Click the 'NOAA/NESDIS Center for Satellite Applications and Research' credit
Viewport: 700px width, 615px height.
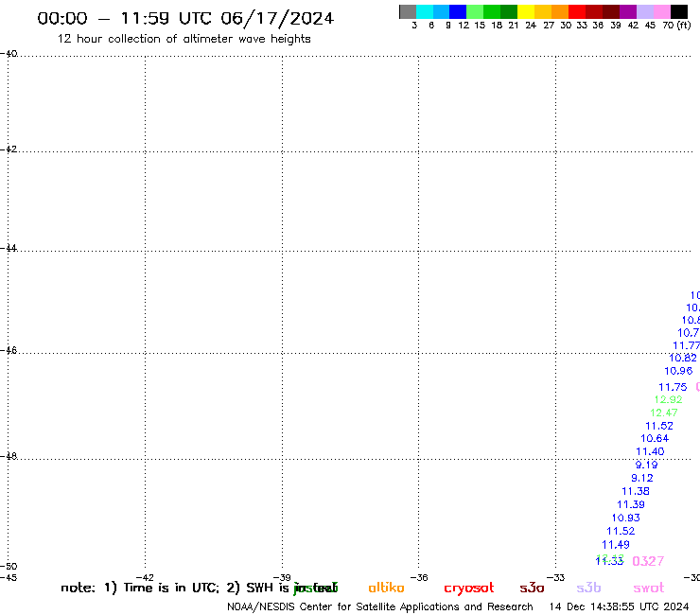tap(380, 607)
